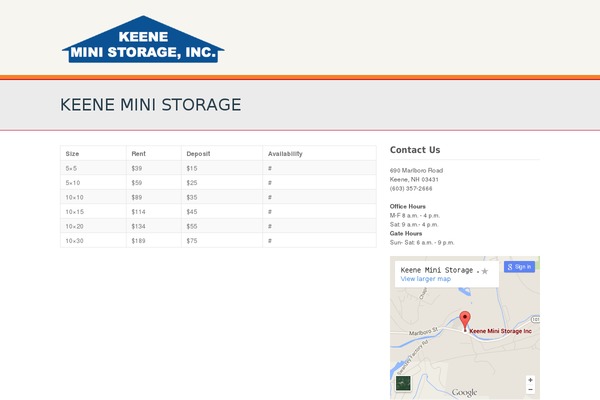Image resolution: width=600 pixels, height=400 pixels.
Task: Click the M-F 8 a.m. - 4 p.m. line
Action: click(x=415, y=216)
